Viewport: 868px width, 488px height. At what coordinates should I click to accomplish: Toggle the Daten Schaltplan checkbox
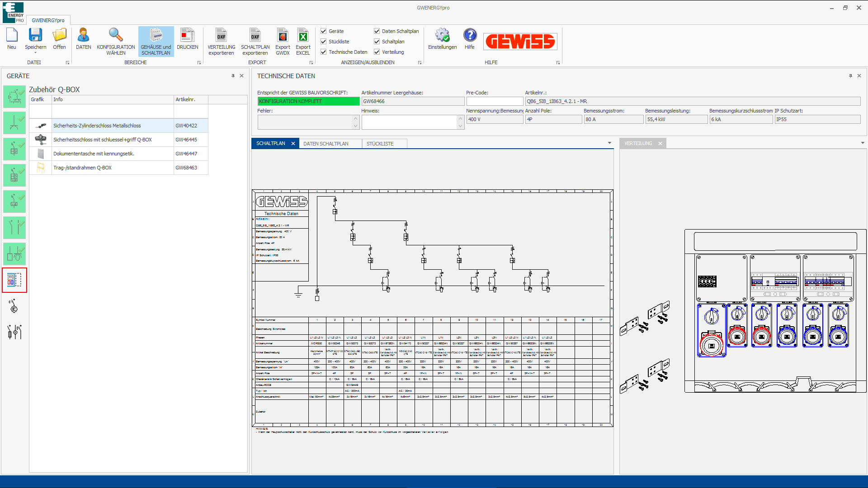pos(377,31)
